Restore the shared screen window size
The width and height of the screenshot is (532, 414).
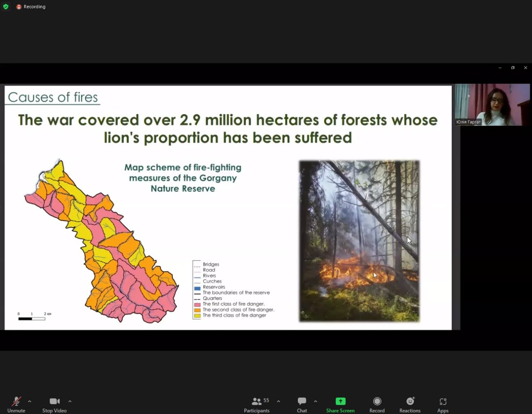(513, 68)
